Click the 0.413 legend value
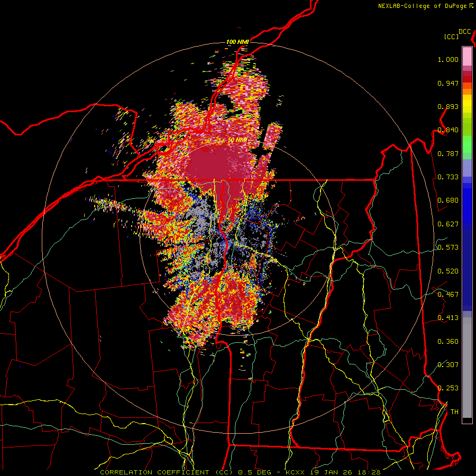Image resolution: width=476 pixels, height=476 pixels. pyautogui.click(x=448, y=318)
